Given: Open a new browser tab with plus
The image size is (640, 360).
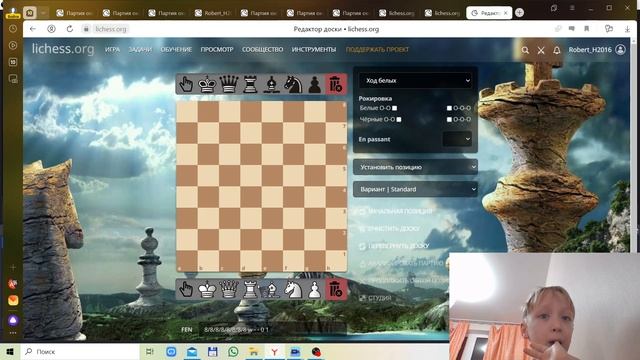Looking at the screenshot, I should click(x=519, y=13).
